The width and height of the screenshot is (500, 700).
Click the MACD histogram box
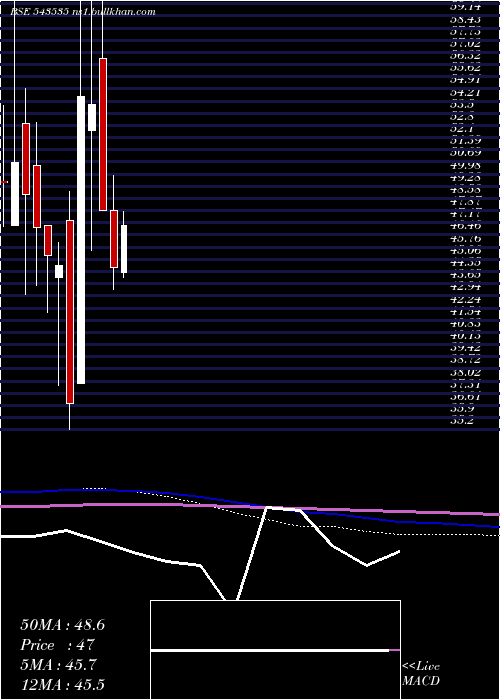pyautogui.click(x=275, y=650)
